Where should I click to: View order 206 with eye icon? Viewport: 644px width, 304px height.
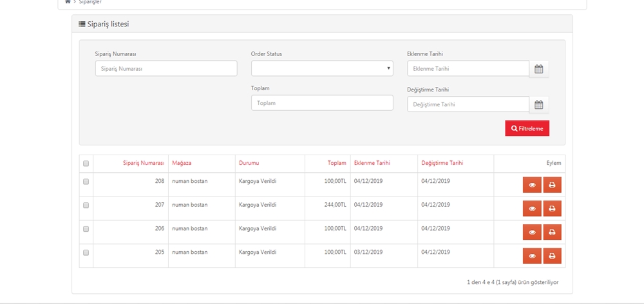click(x=533, y=233)
